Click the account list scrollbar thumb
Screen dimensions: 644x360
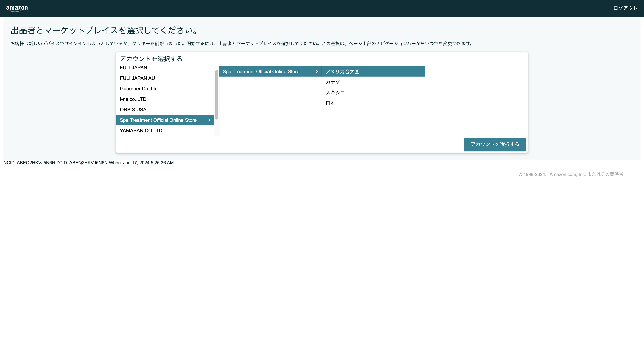(217, 95)
